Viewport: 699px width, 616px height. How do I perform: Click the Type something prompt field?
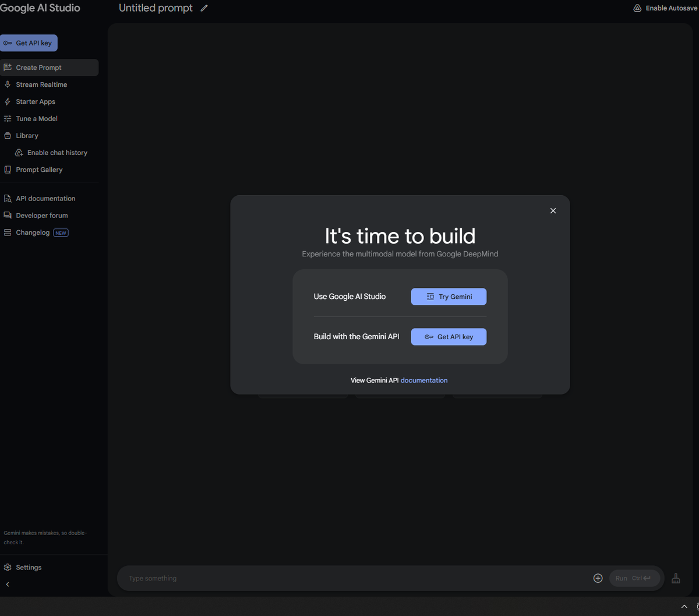(x=356, y=578)
